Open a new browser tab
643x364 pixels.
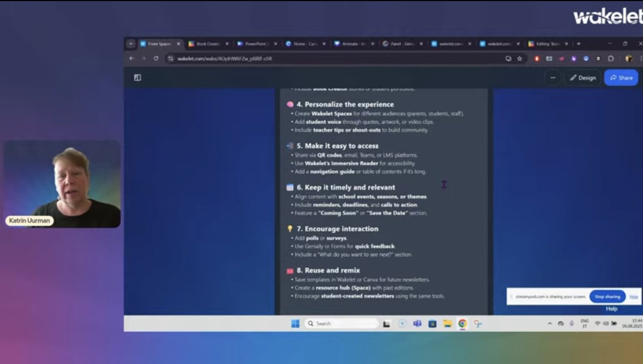point(578,44)
